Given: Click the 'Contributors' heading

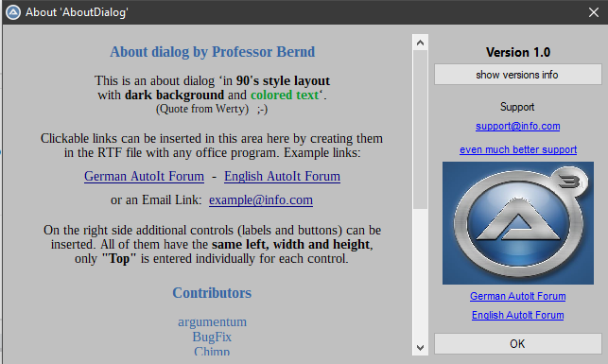Looking at the screenshot, I should pyautogui.click(x=212, y=293).
